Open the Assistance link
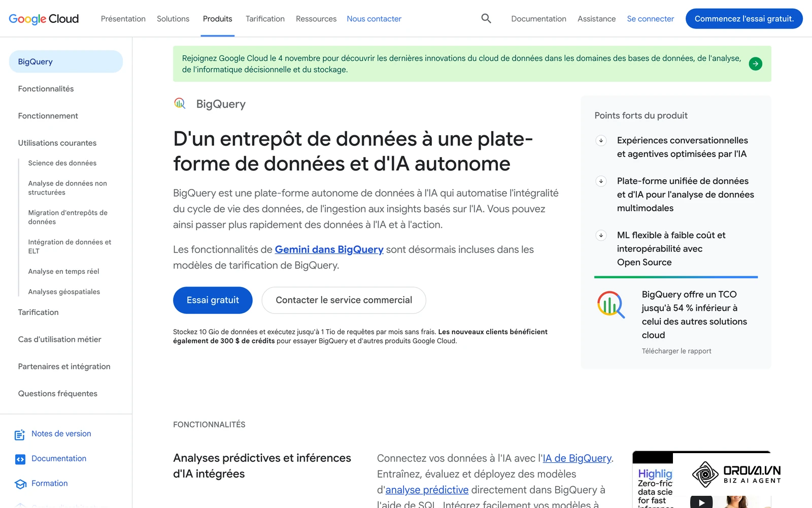This screenshot has width=812, height=508. tap(596, 19)
